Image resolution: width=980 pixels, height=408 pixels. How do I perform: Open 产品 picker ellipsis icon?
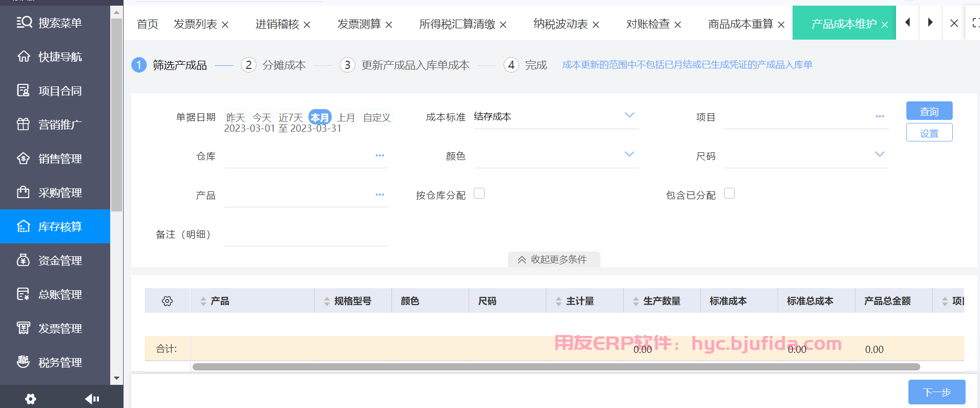click(x=380, y=194)
